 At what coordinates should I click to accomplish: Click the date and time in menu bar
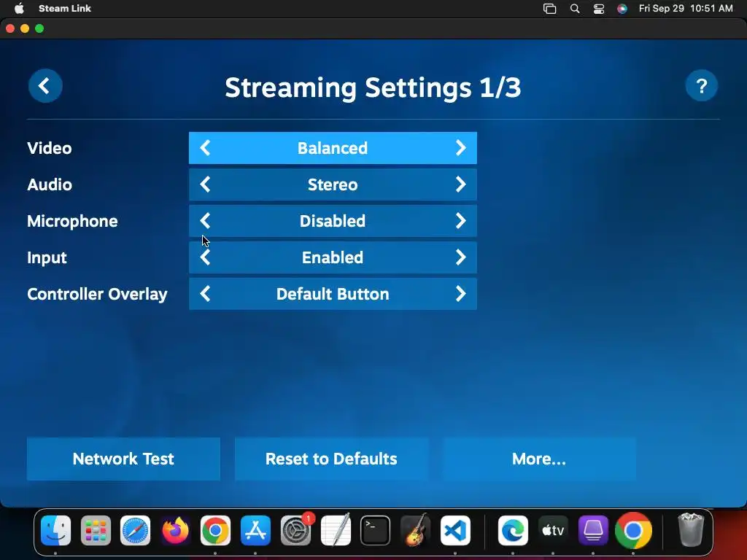pos(686,8)
